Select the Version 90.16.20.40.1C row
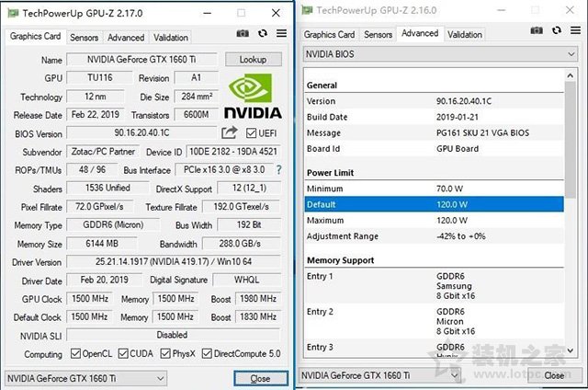The height and width of the screenshot is (390, 588). (435, 101)
